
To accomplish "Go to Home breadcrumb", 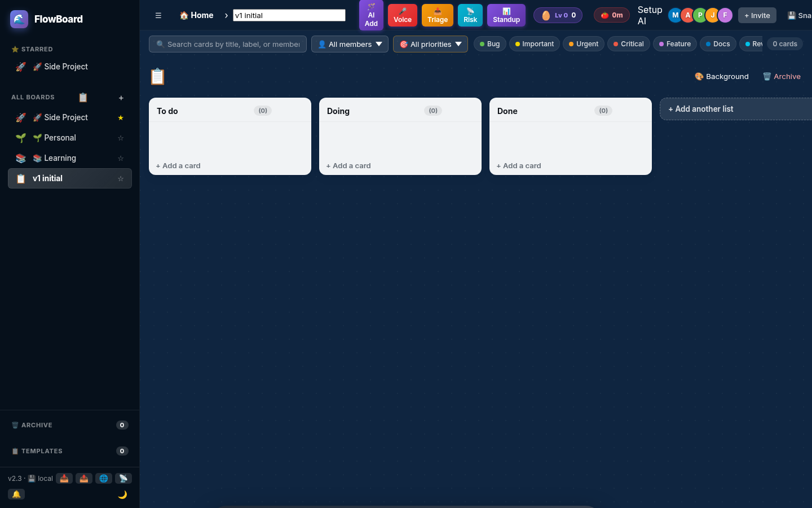I will coord(196,15).
